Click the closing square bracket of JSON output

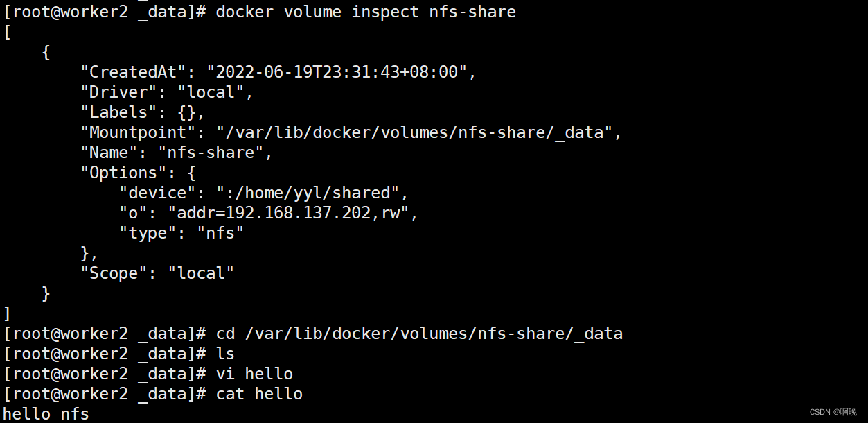tap(8, 313)
